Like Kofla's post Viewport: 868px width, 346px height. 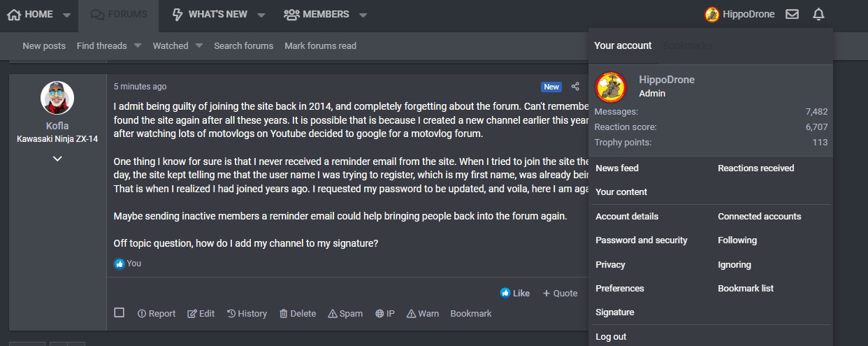(515, 293)
